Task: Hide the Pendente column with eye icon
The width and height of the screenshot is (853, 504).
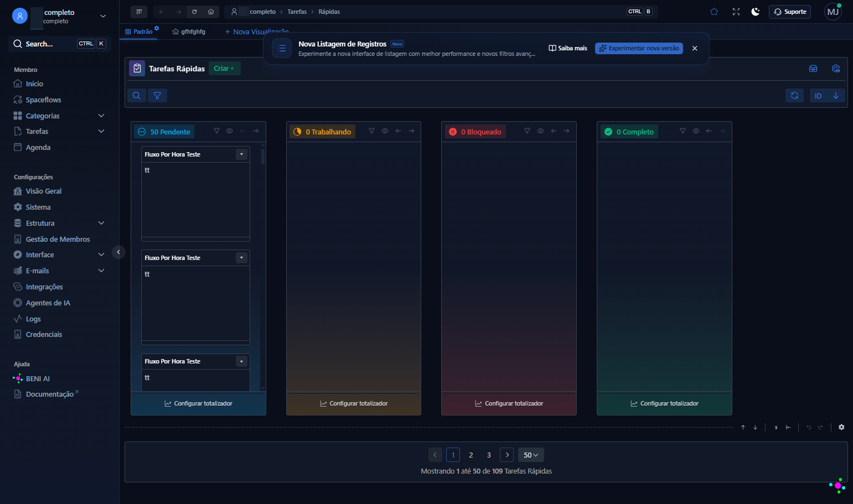Action: point(229,131)
